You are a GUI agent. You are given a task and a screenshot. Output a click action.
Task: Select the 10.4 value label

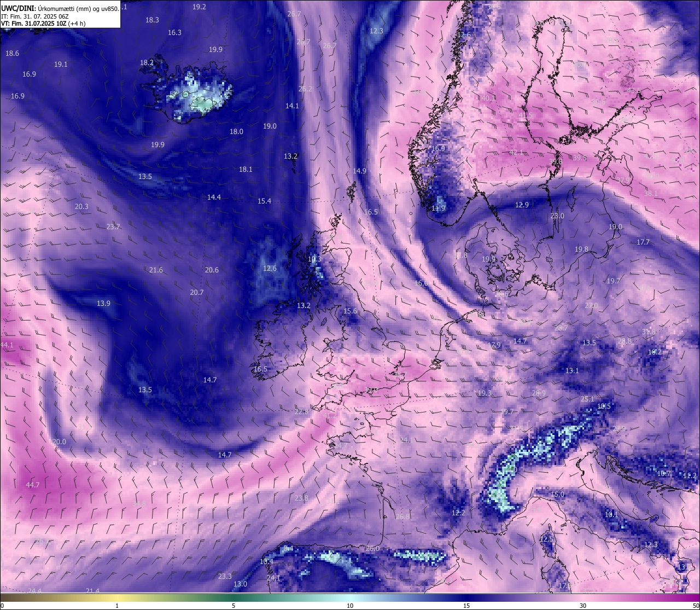[266, 561]
